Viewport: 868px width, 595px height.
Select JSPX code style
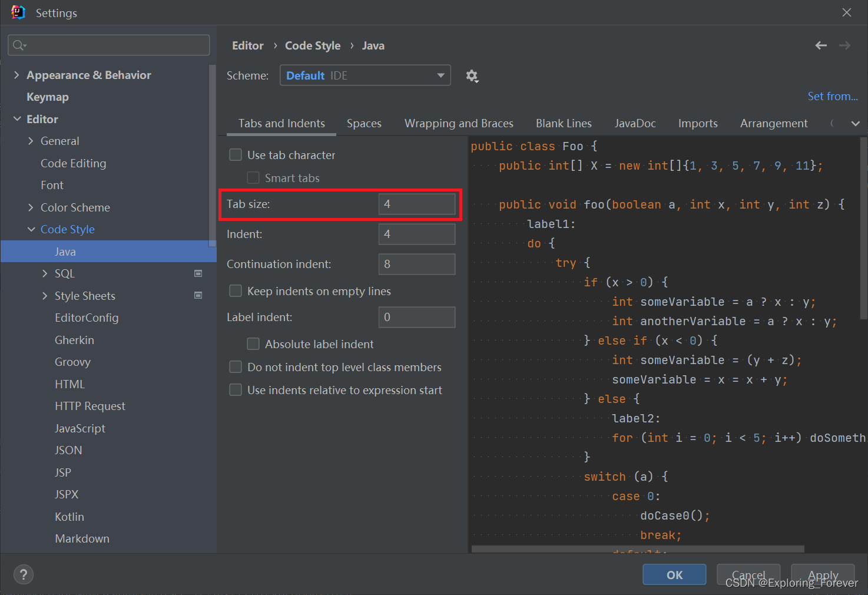coord(67,494)
